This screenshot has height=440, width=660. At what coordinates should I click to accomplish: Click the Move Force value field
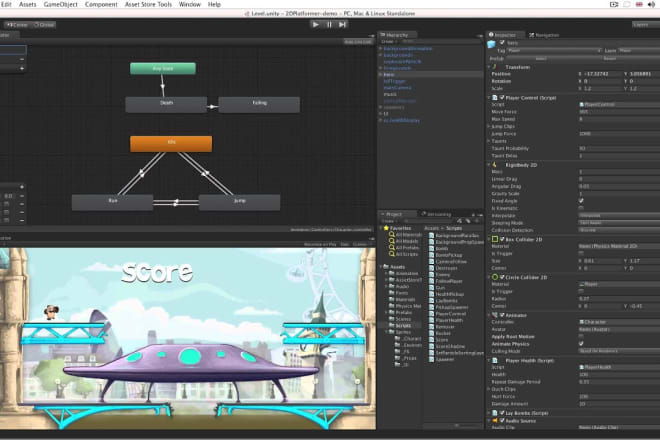[x=619, y=112]
